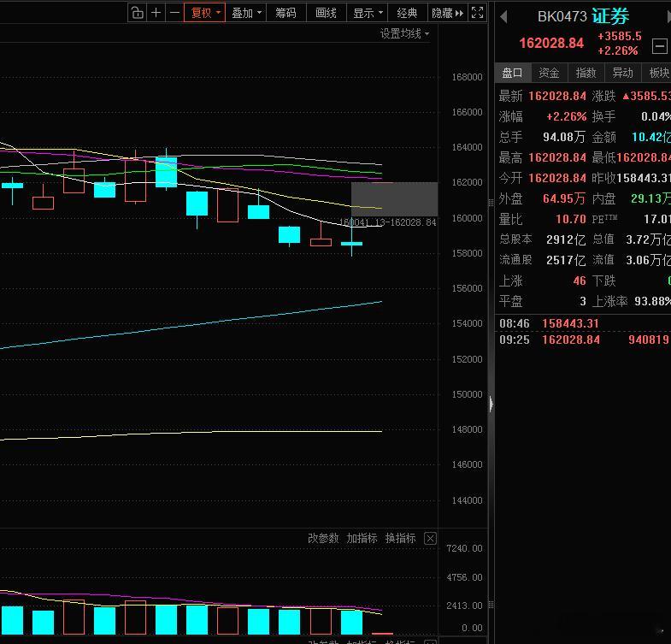Click 隐藏 to hide side panel
The width and height of the screenshot is (671, 644).
447,13
